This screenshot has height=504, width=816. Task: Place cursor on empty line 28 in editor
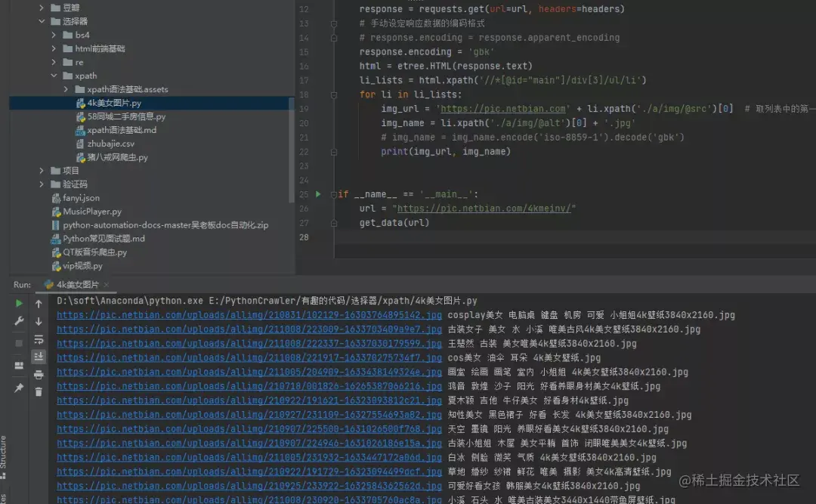tap(575, 237)
